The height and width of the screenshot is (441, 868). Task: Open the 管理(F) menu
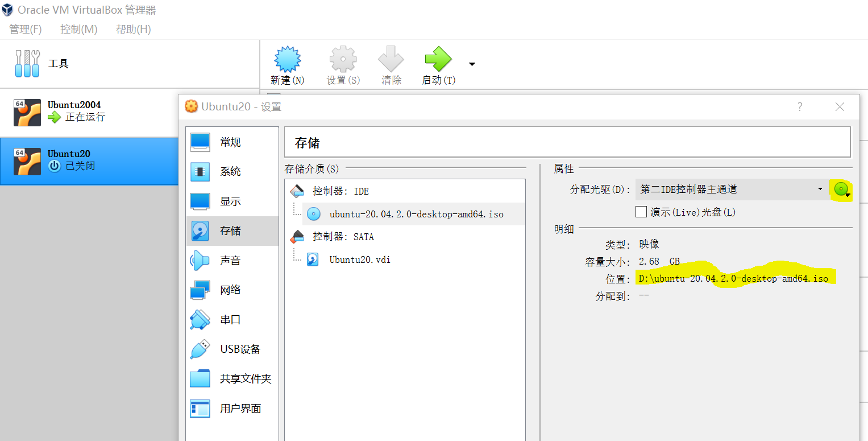(26, 29)
